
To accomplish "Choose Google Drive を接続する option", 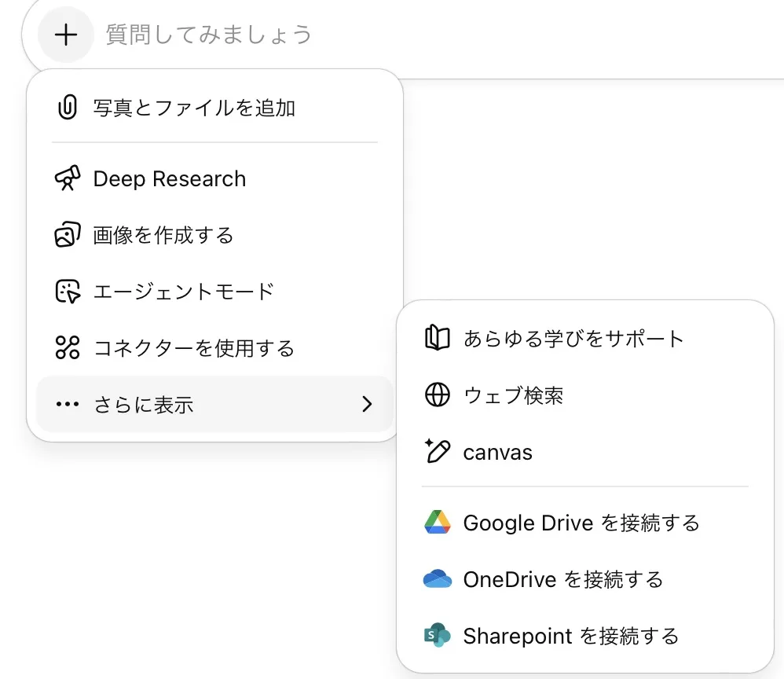I will (581, 523).
